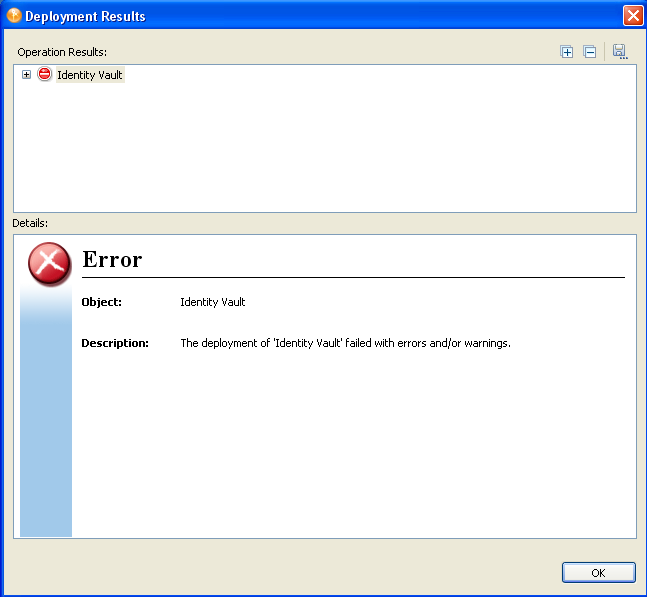Viewport: 647px width, 597px height.
Task: Select the Identity Vault result row
Action: [90, 75]
